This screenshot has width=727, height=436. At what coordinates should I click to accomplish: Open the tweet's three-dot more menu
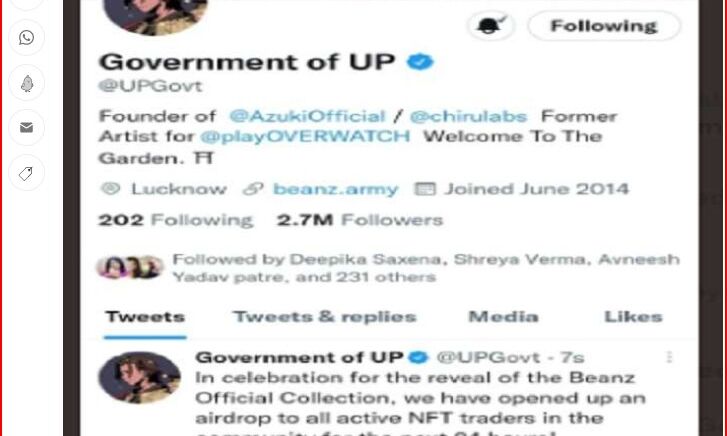(669, 357)
